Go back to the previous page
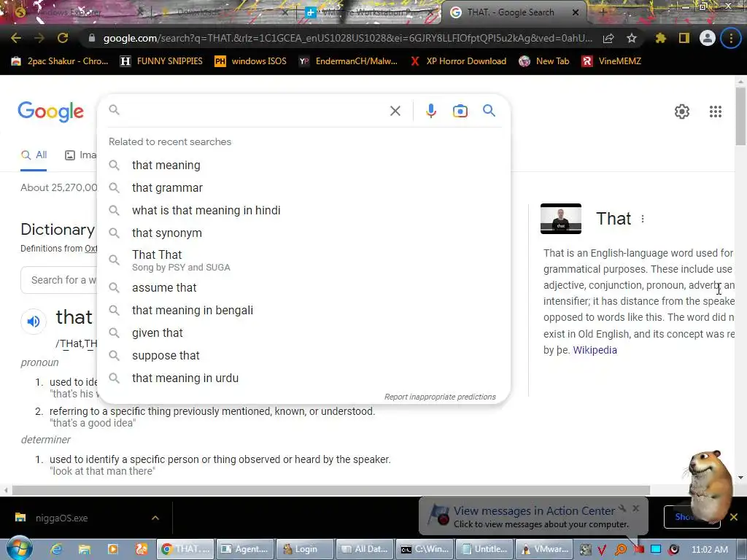This screenshot has height=560, width=747. [16, 38]
